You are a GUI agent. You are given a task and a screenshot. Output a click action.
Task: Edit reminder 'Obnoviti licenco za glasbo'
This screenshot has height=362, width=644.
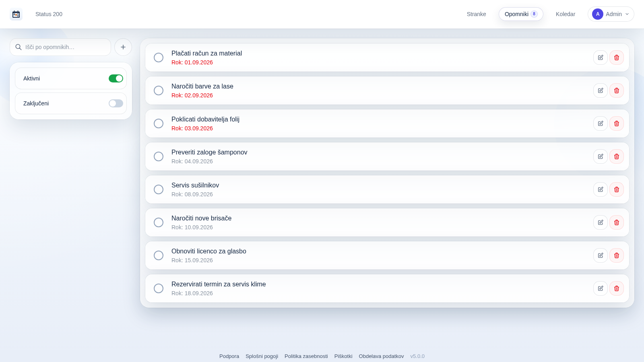pos(601,255)
